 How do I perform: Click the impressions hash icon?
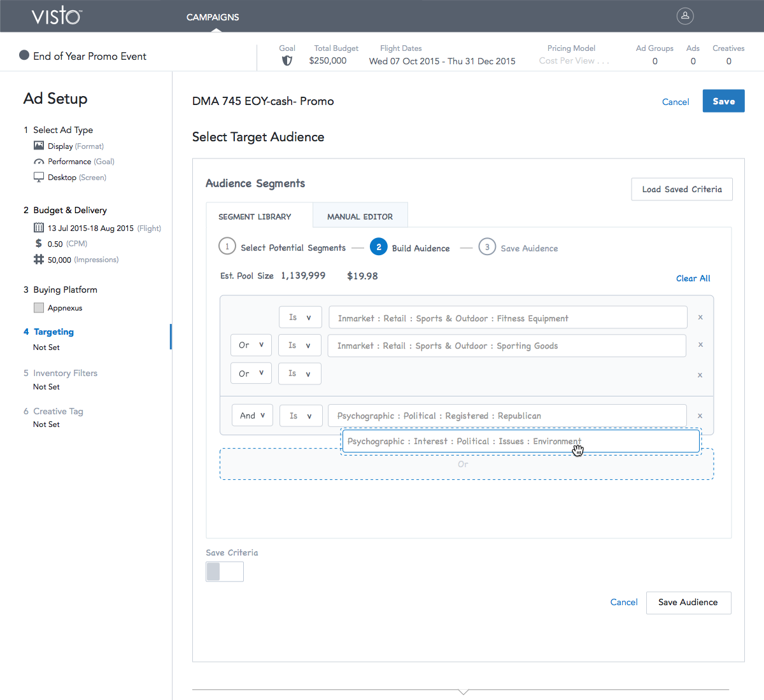[39, 260]
